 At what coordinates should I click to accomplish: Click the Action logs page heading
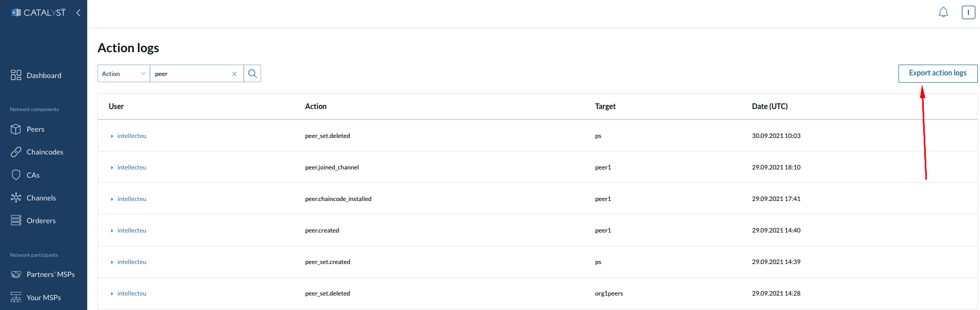[x=128, y=48]
